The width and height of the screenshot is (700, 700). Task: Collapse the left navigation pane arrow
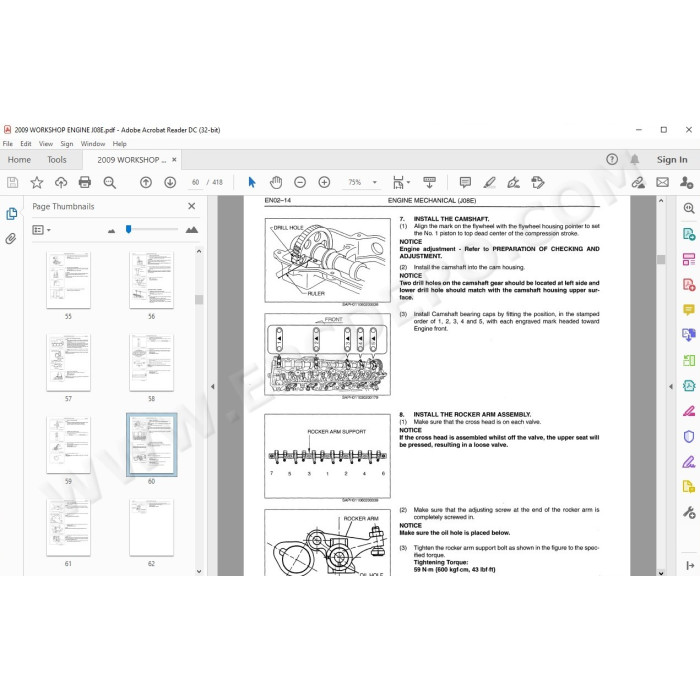click(212, 387)
